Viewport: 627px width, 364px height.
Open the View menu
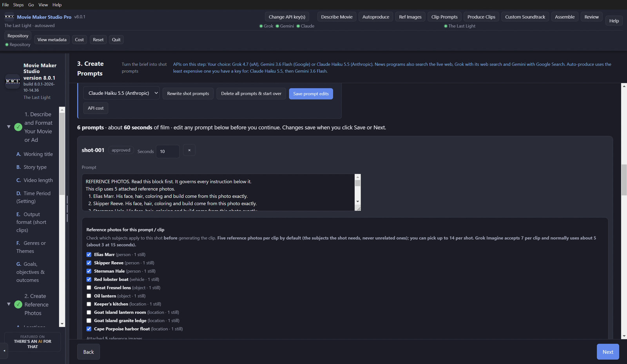(x=43, y=5)
